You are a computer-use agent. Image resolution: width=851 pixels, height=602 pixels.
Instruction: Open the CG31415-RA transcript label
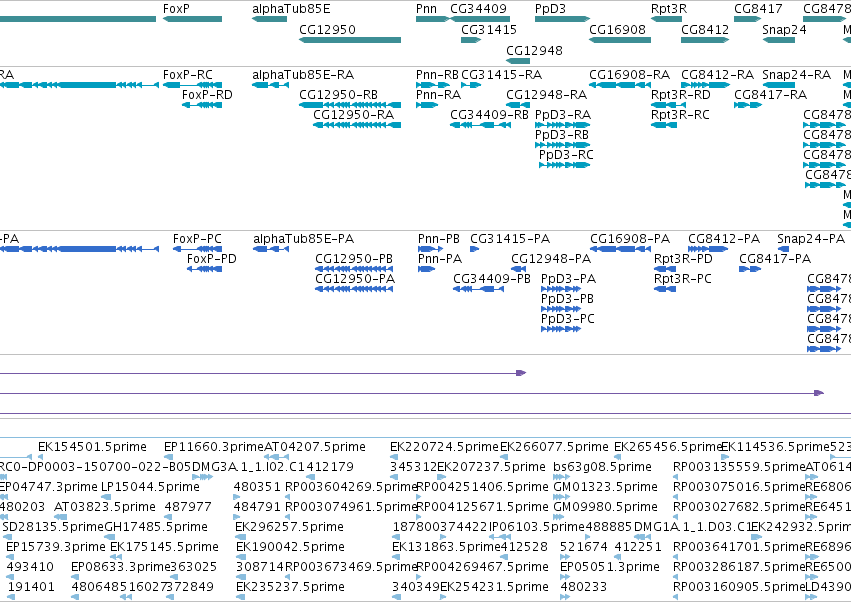click(501, 74)
